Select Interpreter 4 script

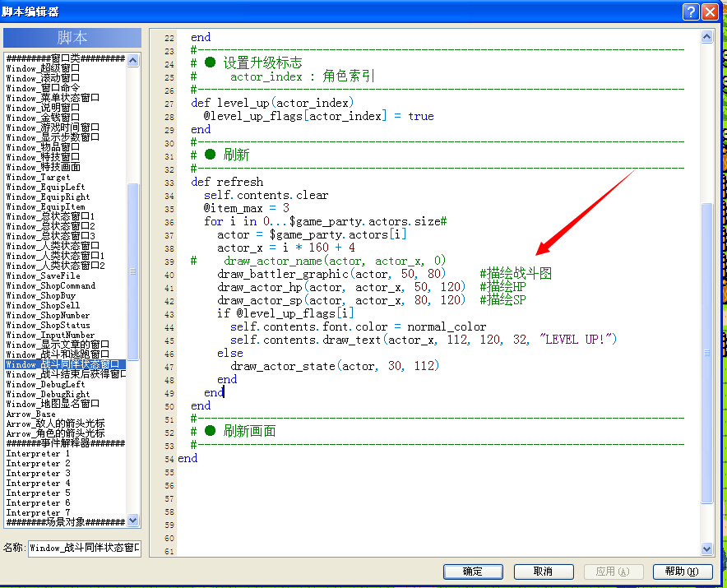(38, 484)
